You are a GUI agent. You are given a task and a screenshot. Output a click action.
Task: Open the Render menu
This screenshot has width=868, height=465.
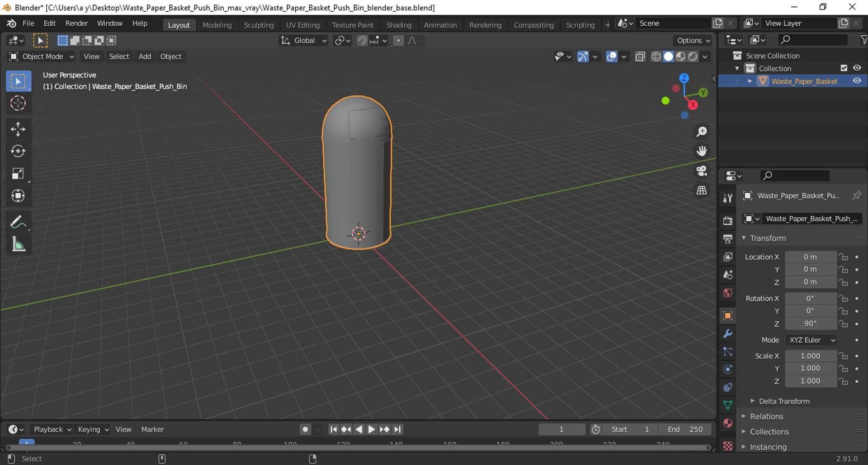tap(76, 24)
